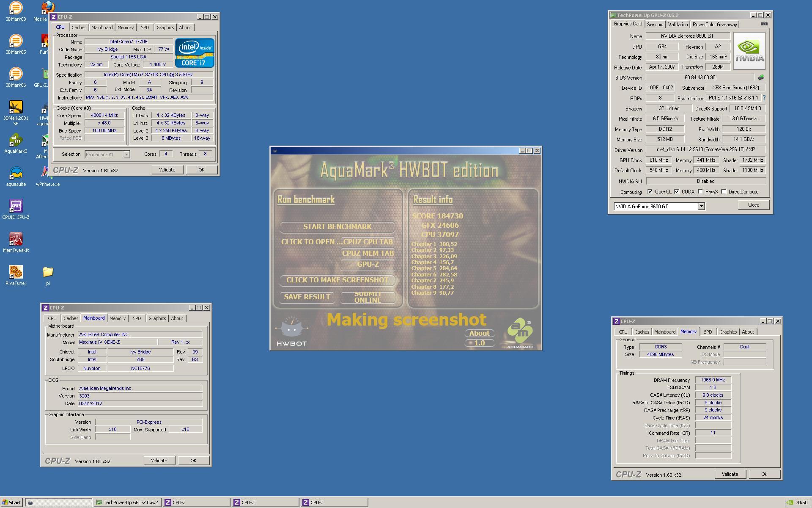Switch to TechPowerUp GPU-Z taskbar button
The height and width of the screenshot is (508, 812).
(x=128, y=502)
